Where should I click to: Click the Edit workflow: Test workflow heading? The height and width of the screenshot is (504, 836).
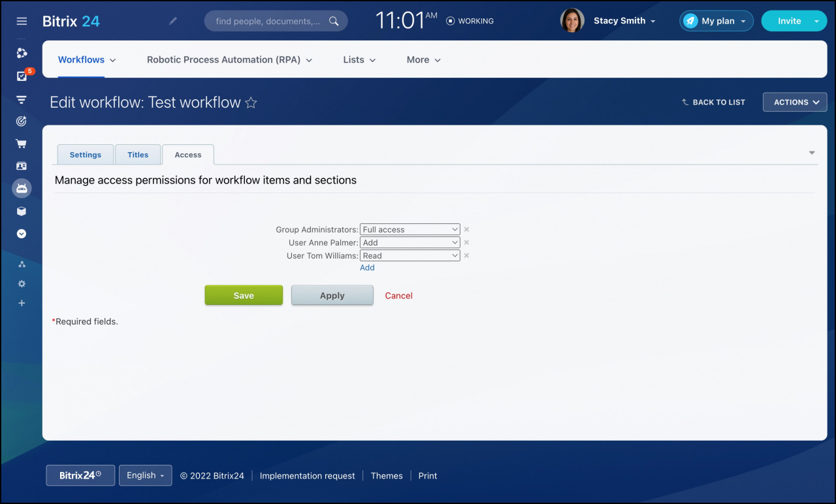click(146, 102)
